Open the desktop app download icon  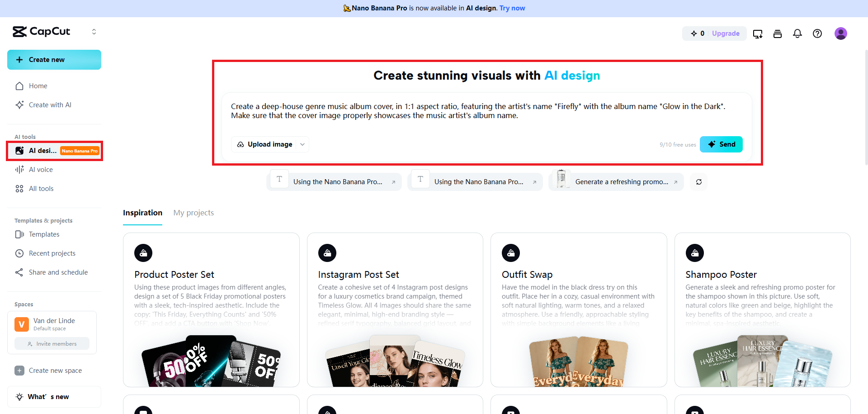tap(758, 33)
